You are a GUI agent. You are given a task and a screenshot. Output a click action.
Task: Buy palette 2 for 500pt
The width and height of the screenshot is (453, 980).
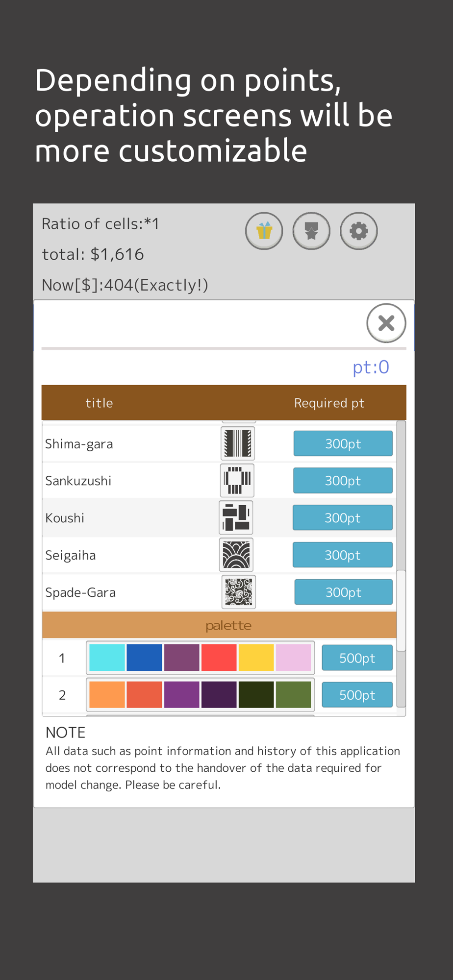357,695
